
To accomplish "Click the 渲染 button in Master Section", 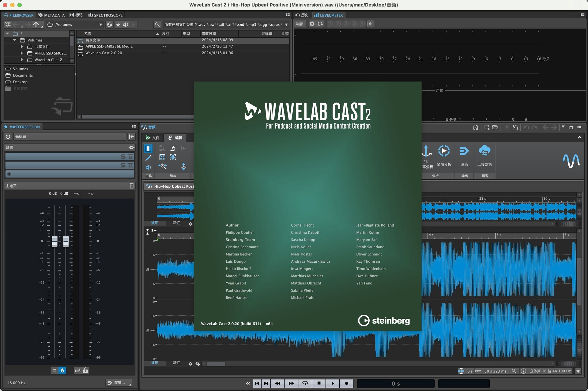I will [x=119, y=383].
